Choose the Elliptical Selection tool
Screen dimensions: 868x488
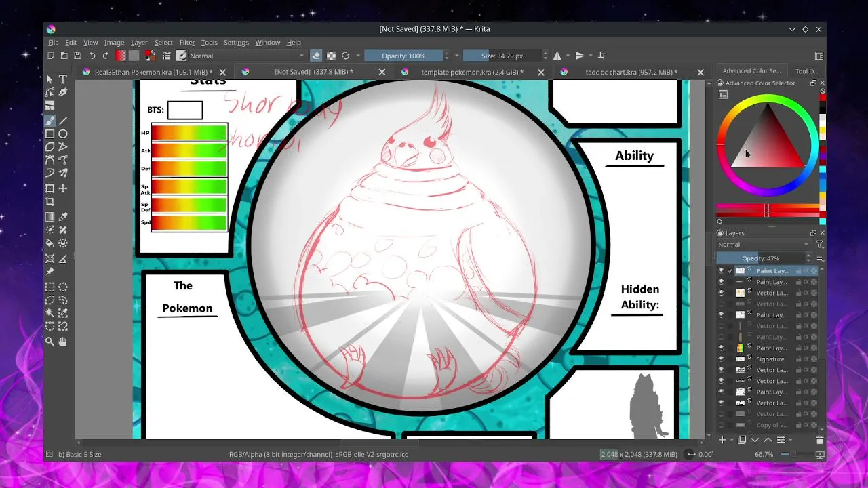(x=63, y=287)
